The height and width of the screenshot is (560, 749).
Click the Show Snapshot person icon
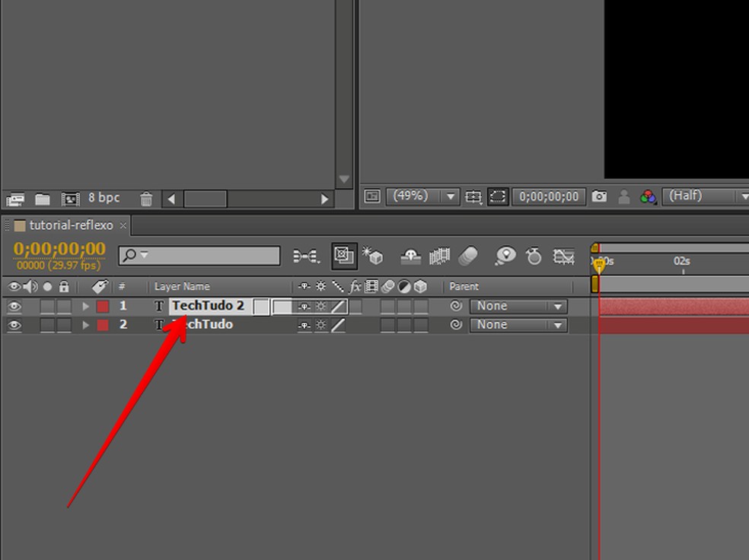click(624, 196)
